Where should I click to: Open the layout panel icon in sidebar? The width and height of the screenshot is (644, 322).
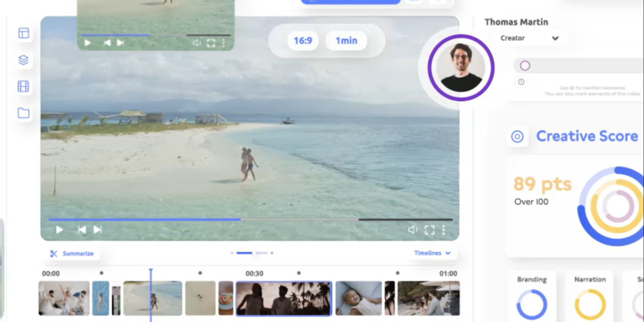coord(24,33)
